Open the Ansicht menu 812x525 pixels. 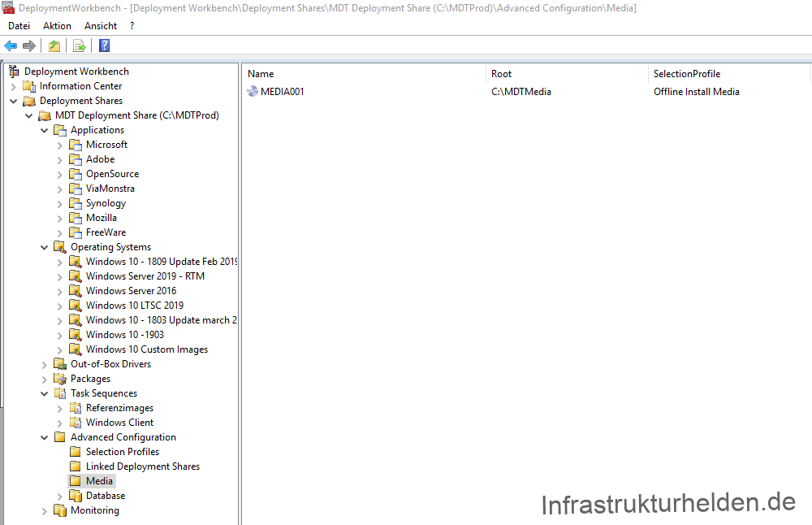tap(101, 26)
